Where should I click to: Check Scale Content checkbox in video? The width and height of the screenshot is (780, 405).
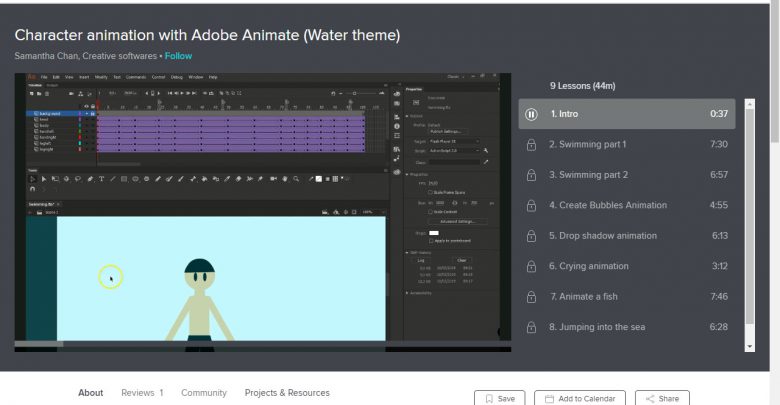pos(430,212)
